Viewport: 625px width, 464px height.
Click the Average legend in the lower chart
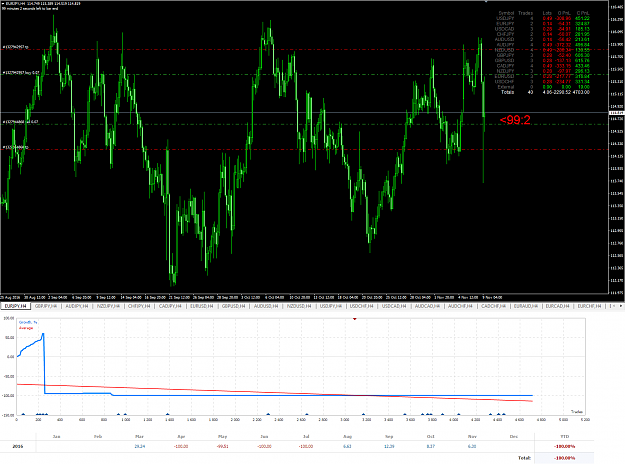coord(26,328)
